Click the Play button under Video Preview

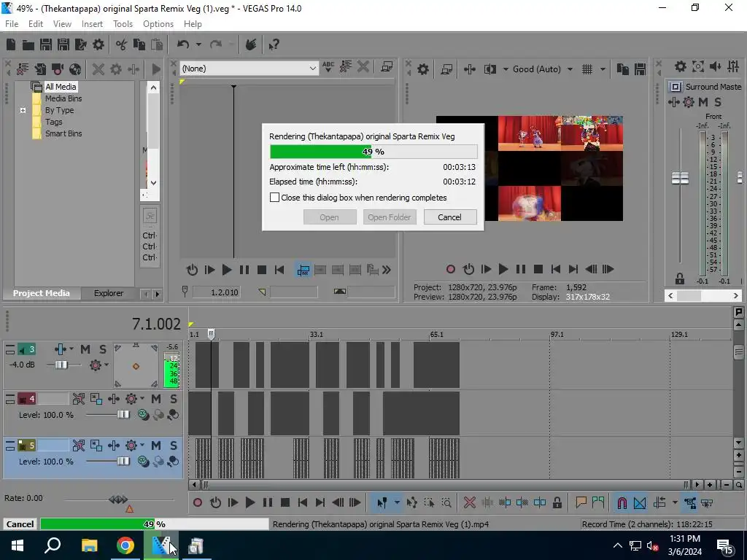coord(503,269)
